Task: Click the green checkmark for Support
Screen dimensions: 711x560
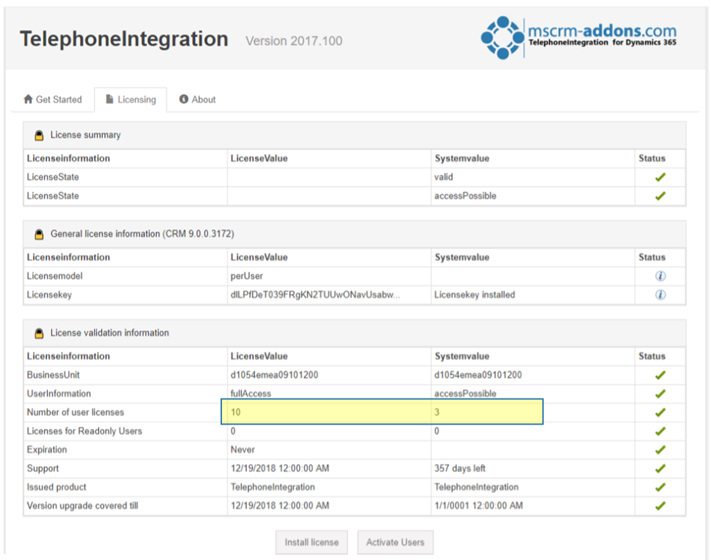Action: click(660, 468)
